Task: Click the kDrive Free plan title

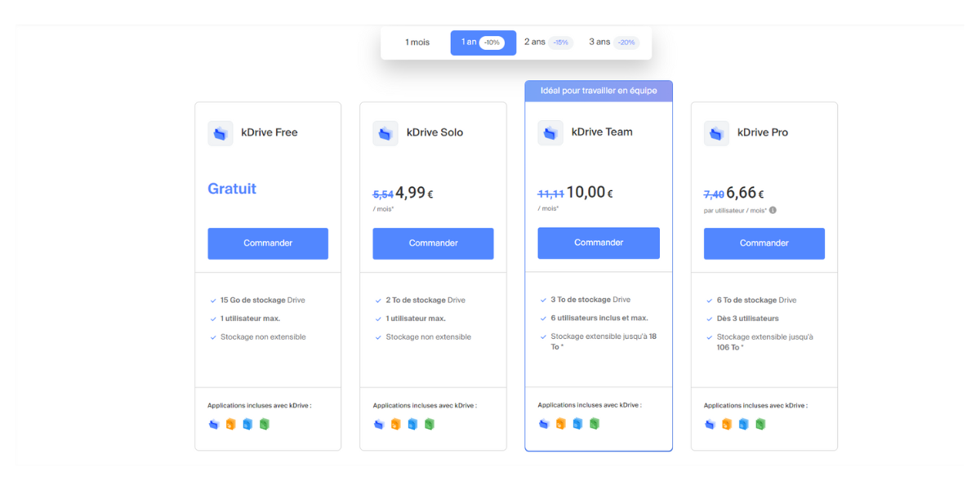Action: pyautogui.click(x=269, y=133)
